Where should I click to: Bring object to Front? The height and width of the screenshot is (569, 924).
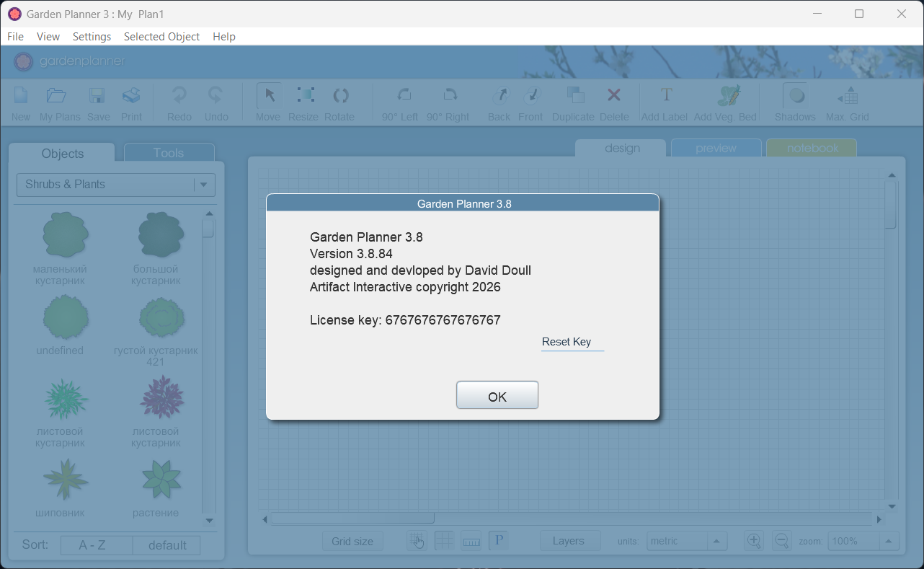tap(531, 95)
